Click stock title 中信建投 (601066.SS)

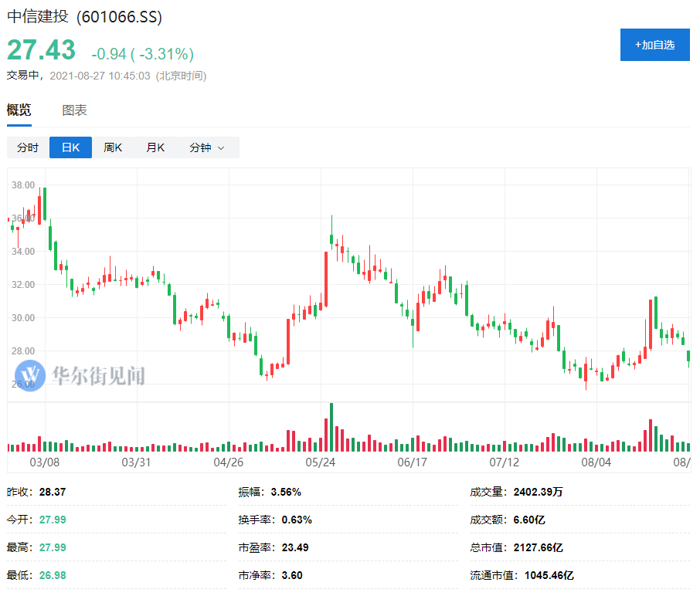84,16
